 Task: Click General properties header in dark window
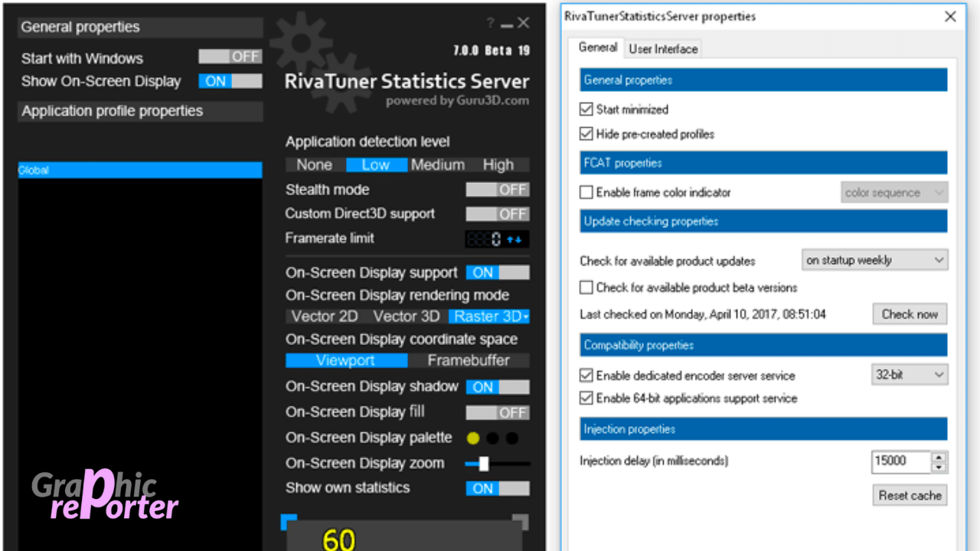(140, 27)
